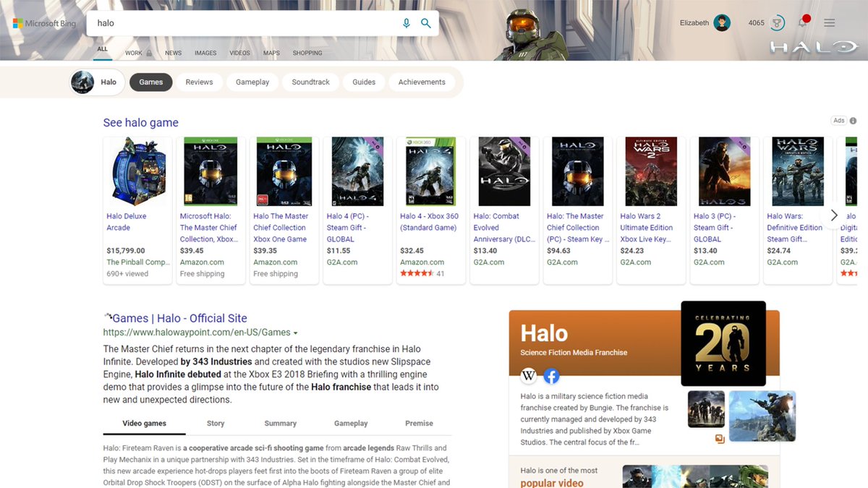Expand the halowaypoint.com URL dropdown arrow
The height and width of the screenshot is (488, 868).
[296, 333]
